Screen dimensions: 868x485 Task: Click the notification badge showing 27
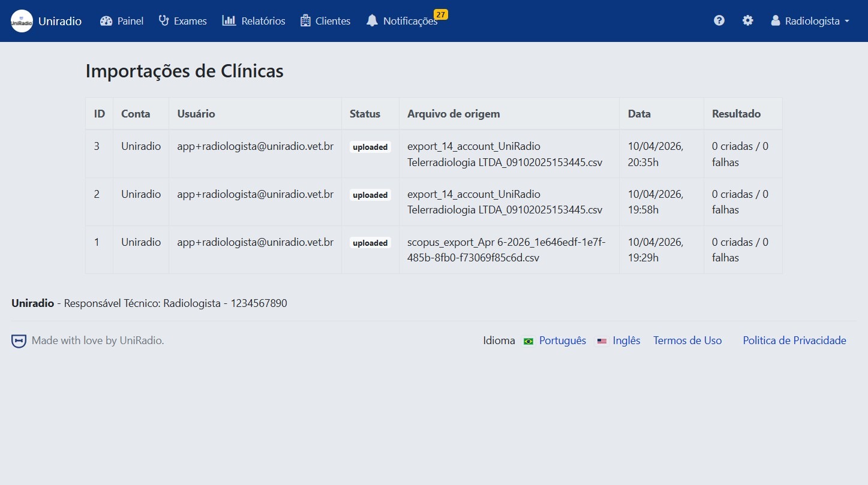(x=440, y=13)
